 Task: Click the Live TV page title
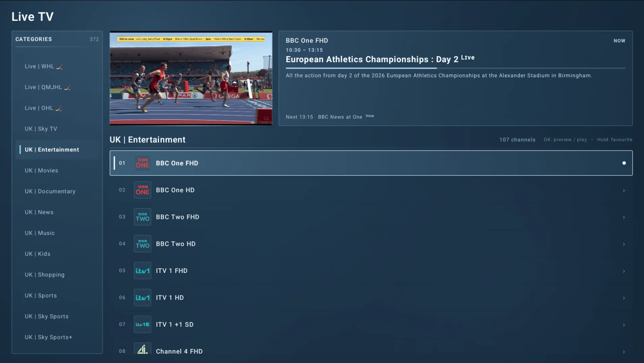(32, 17)
